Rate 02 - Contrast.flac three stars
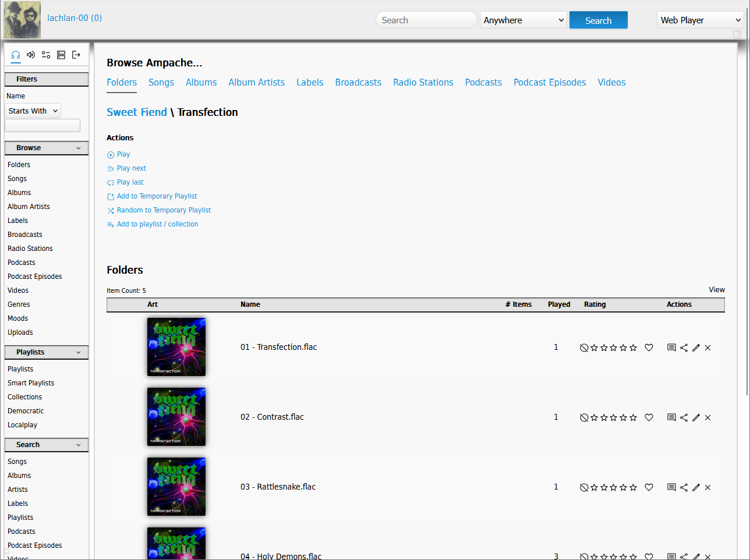This screenshot has width=750, height=560. (614, 417)
